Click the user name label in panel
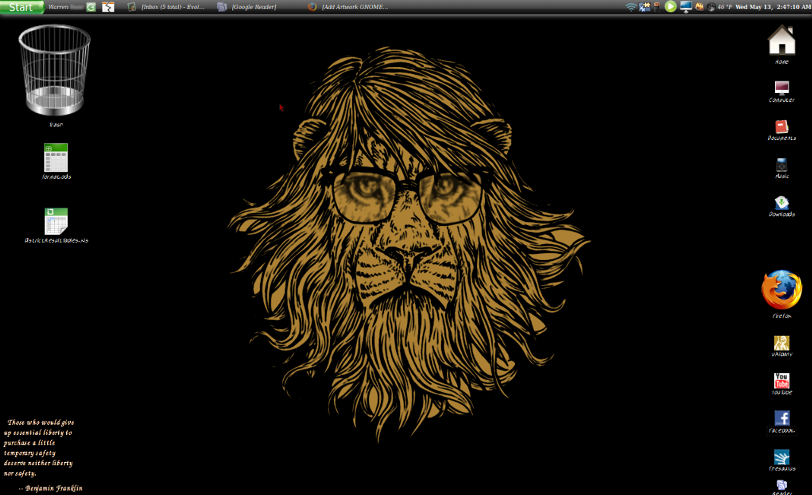Viewport: 812px width, 495px height. pyautogui.click(x=65, y=7)
